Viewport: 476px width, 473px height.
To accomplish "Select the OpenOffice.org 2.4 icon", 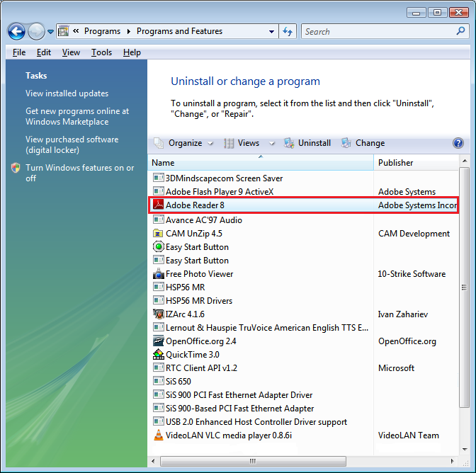I will pos(158,341).
